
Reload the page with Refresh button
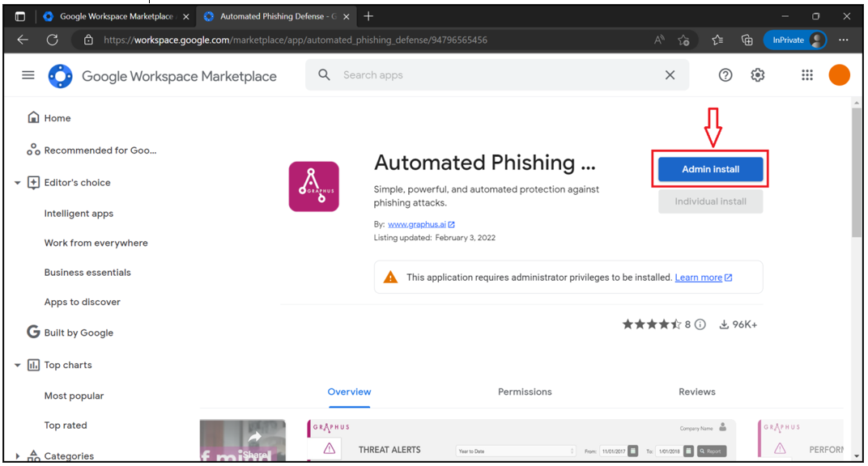(52, 40)
